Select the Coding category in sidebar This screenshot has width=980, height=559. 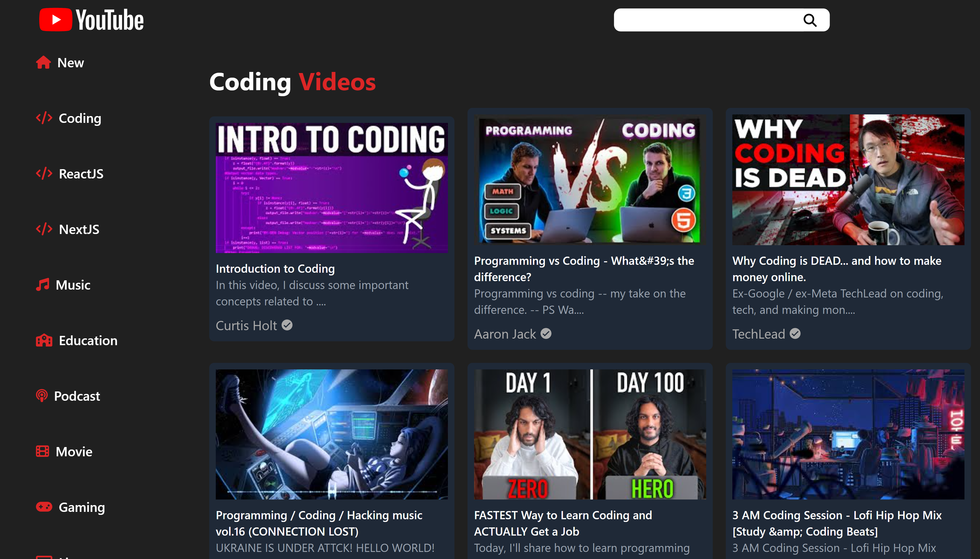click(80, 118)
